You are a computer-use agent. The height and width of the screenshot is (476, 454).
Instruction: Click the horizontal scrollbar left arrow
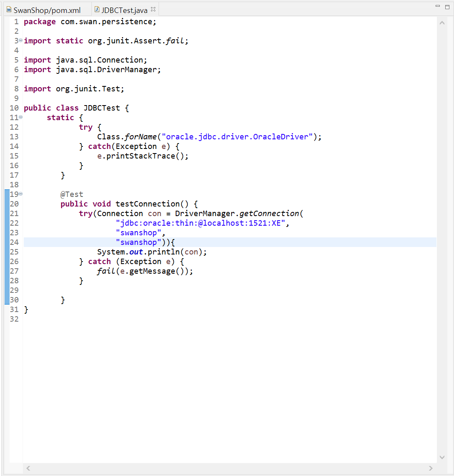(x=28, y=468)
